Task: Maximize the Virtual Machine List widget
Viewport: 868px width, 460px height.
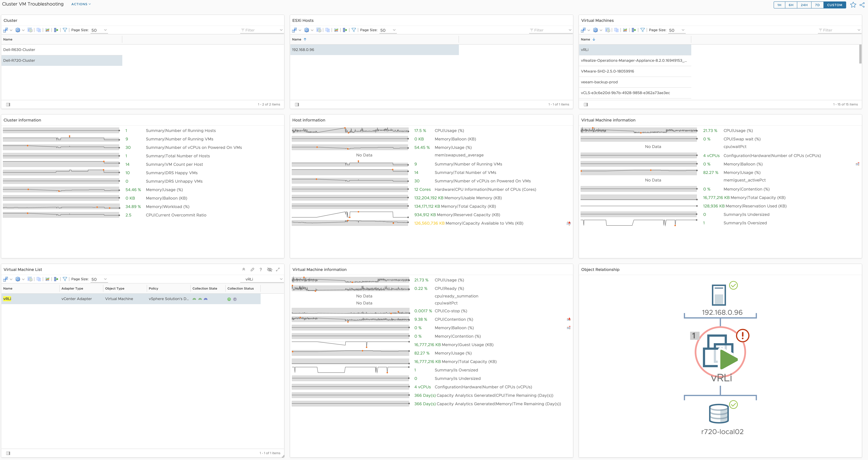Action: coord(278,269)
